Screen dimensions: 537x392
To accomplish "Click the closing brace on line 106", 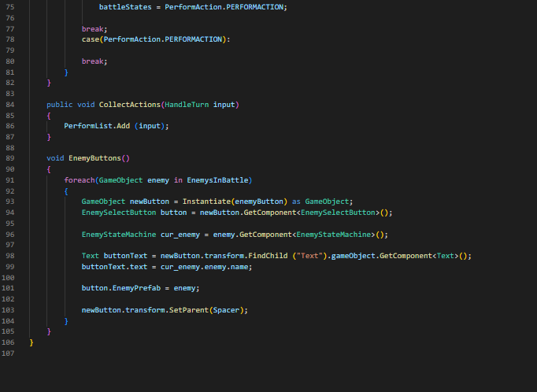I will (31, 342).
